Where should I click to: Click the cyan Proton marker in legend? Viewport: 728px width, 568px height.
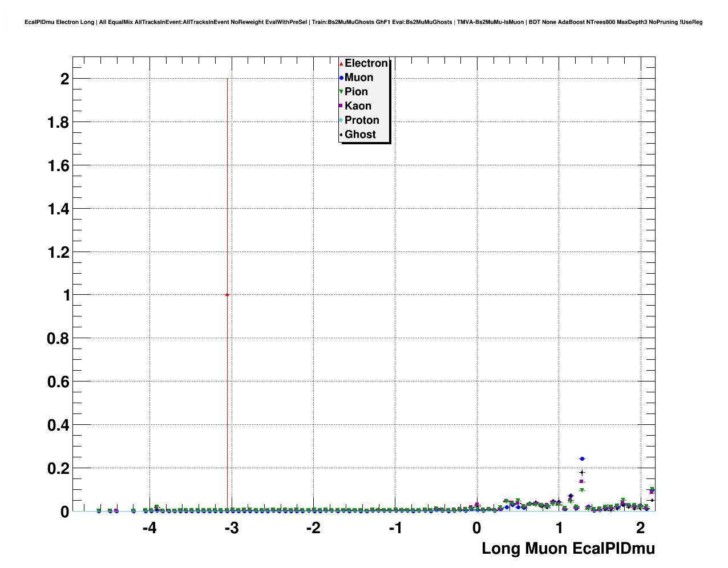pos(341,120)
